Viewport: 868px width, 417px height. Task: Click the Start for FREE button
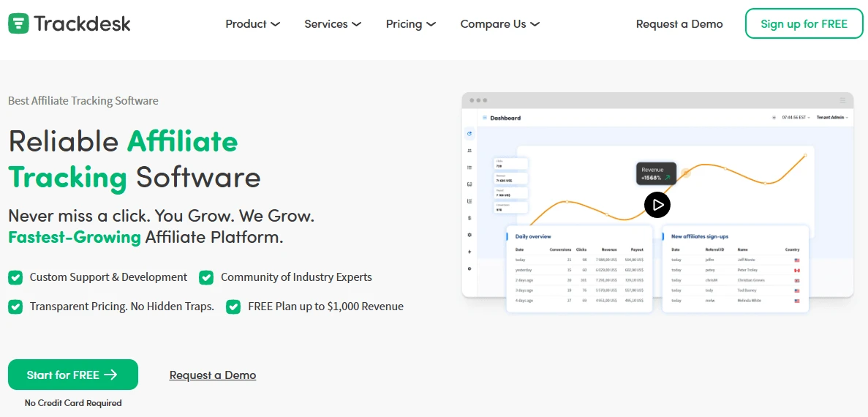click(x=73, y=375)
